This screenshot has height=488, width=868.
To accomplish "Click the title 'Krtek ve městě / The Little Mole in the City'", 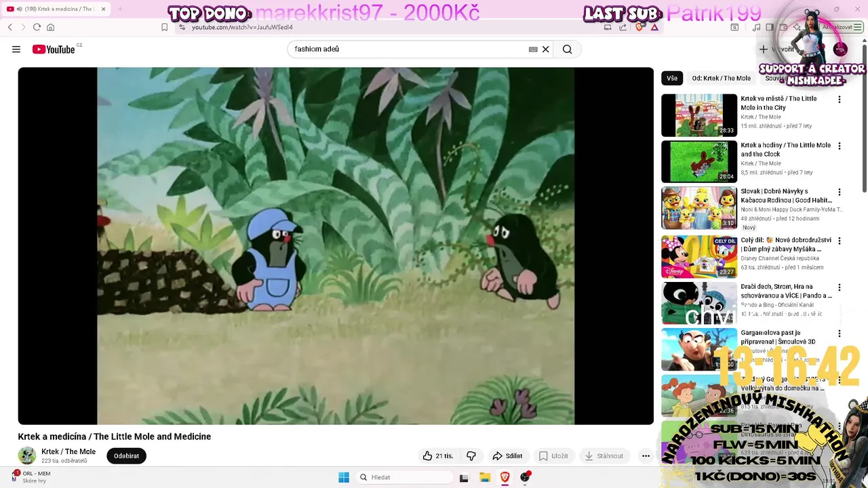I will tap(778, 103).
